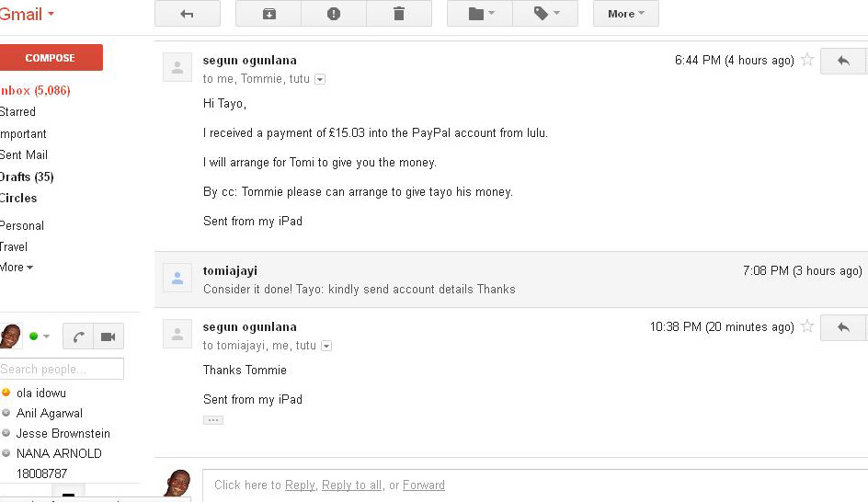Open the Move to folder menu
Viewport: 868px width, 502px height.
click(x=480, y=14)
